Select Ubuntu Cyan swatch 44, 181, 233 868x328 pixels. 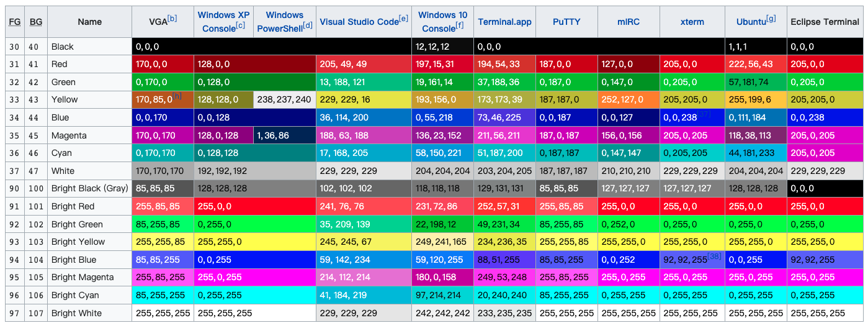pyautogui.click(x=756, y=153)
